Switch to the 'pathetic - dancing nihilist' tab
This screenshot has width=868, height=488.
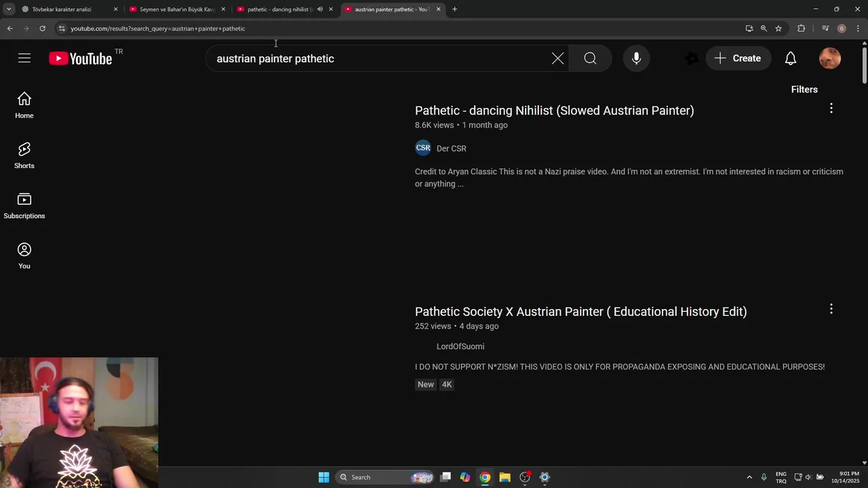pos(278,9)
